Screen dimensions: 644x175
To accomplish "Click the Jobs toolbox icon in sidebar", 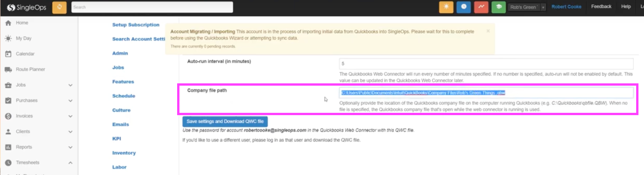I will tap(8, 85).
